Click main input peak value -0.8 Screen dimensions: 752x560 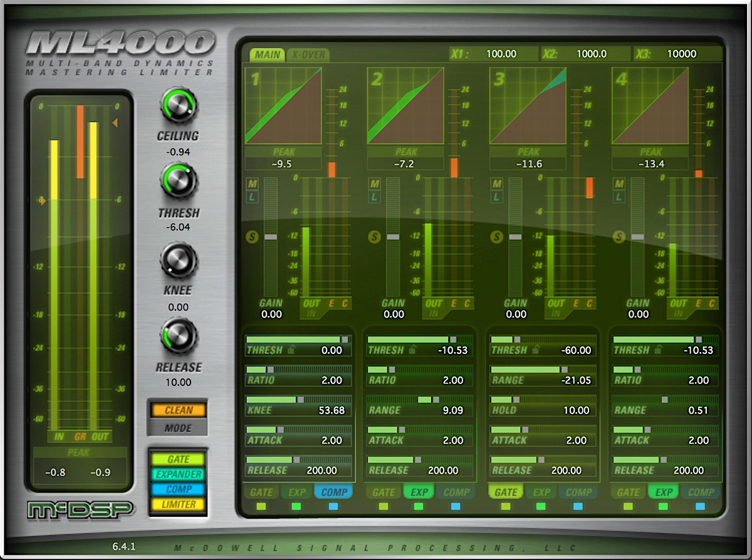55,472
